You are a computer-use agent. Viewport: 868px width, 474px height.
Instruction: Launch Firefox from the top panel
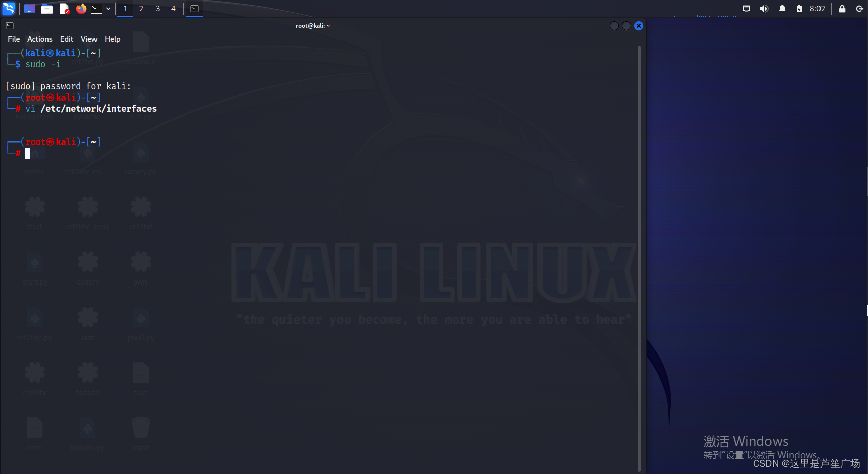(81, 9)
